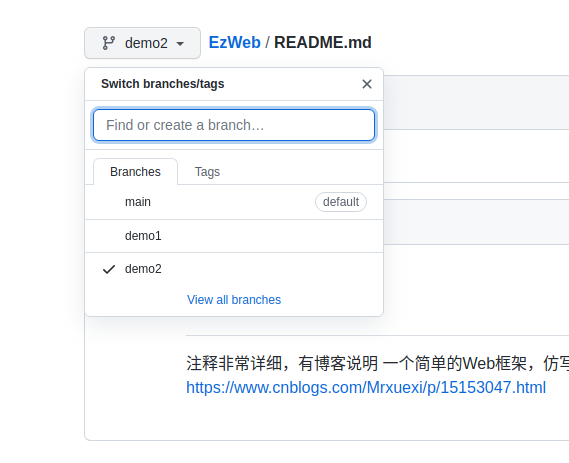Focus the Find or create a branch field
The image size is (569, 463).
click(x=234, y=125)
